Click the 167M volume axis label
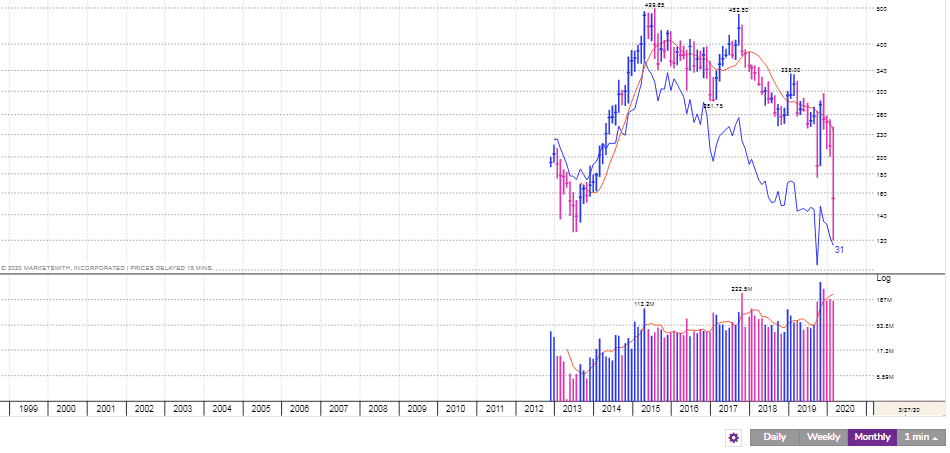The width and height of the screenshot is (950, 453). pos(884,300)
